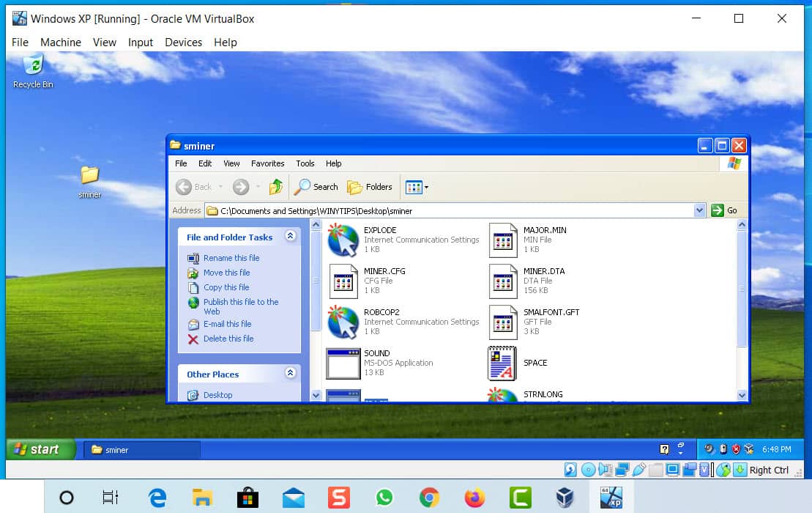Click the red security shield tray icon
The height and width of the screenshot is (513, 812).
(x=736, y=449)
